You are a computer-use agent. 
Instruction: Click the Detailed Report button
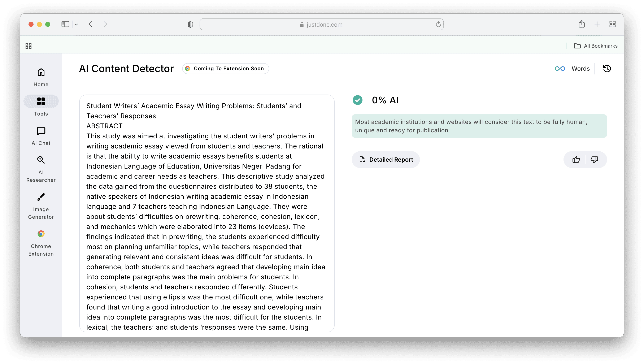386,160
